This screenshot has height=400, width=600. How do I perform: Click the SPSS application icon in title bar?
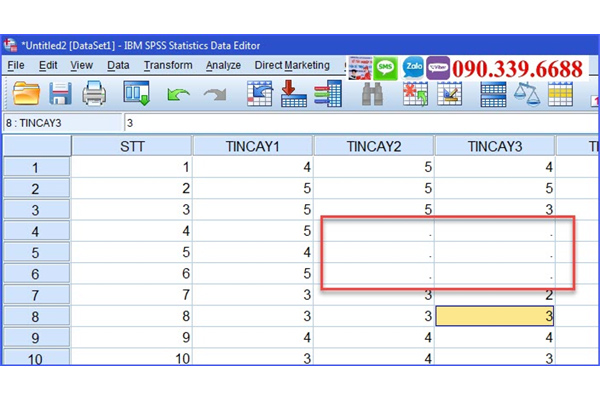10,45
